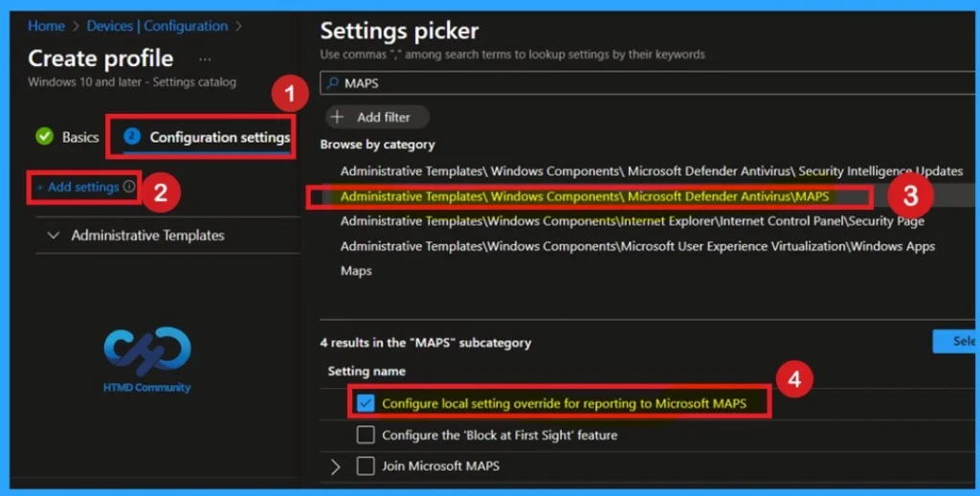This screenshot has height=496, width=980.
Task: Check the Join Microsoft MAPS checkbox
Action: point(366,466)
